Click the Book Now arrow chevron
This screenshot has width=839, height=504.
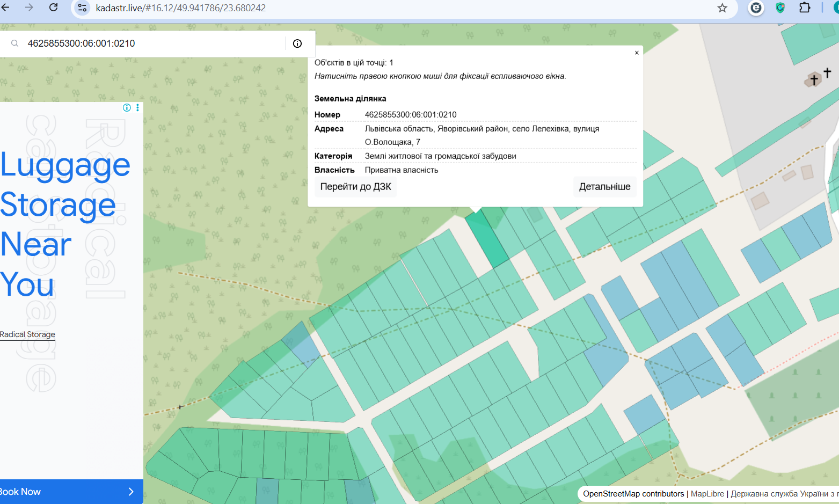(x=131, y=492)
